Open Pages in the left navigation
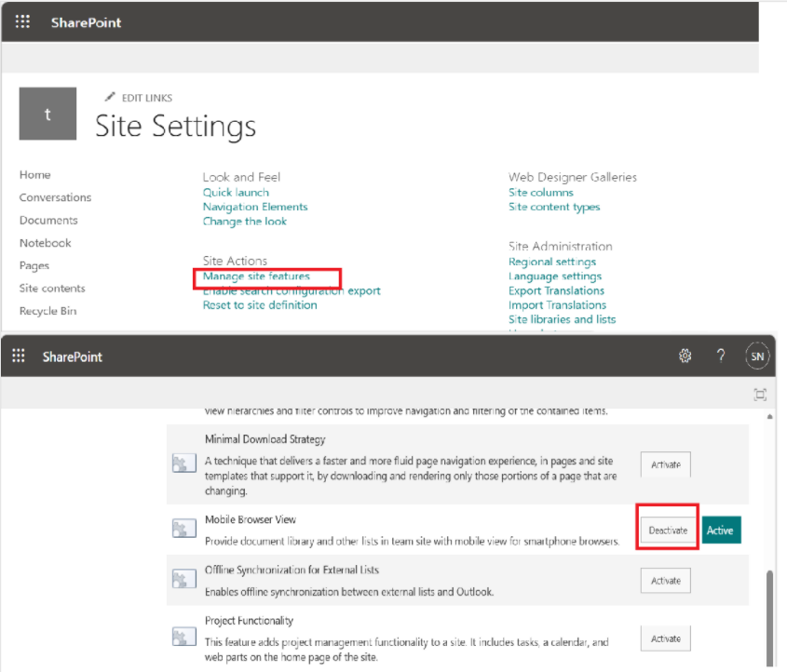787x672 pixels. coord(34,266)
